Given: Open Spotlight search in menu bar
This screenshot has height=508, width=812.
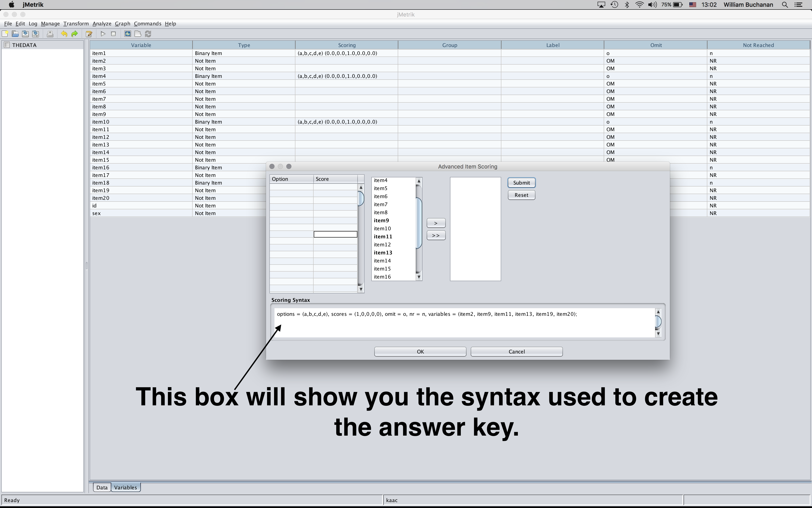Looking at the screenshot, I should [785, 5].
